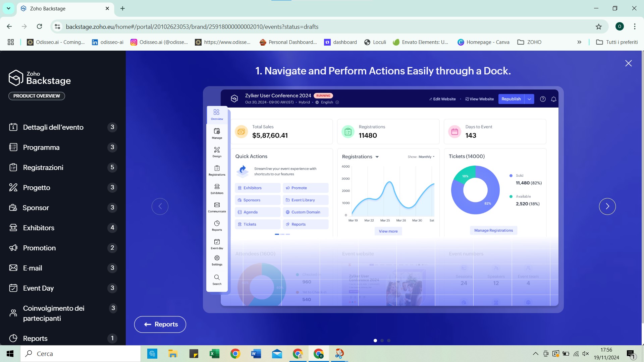Open the sticky notes taskbar icon
The width and height of the screenshot is (644, 362).
194,354
